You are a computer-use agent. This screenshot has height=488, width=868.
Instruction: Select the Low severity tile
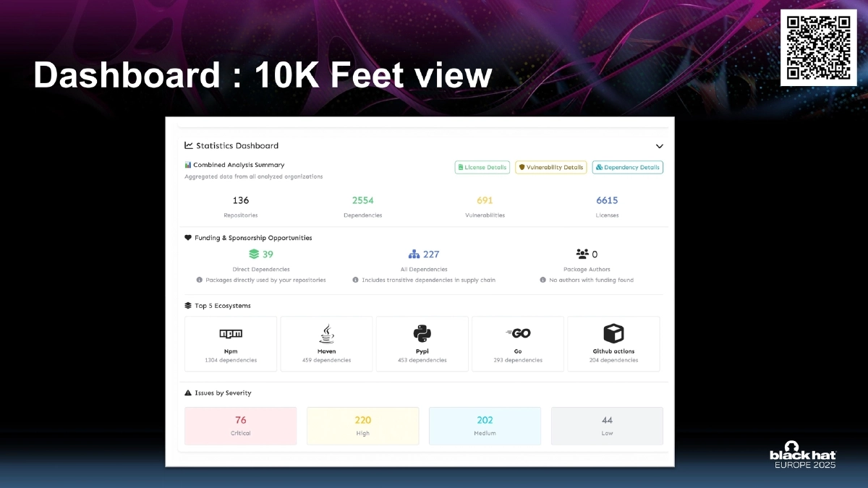click(607, 426)
